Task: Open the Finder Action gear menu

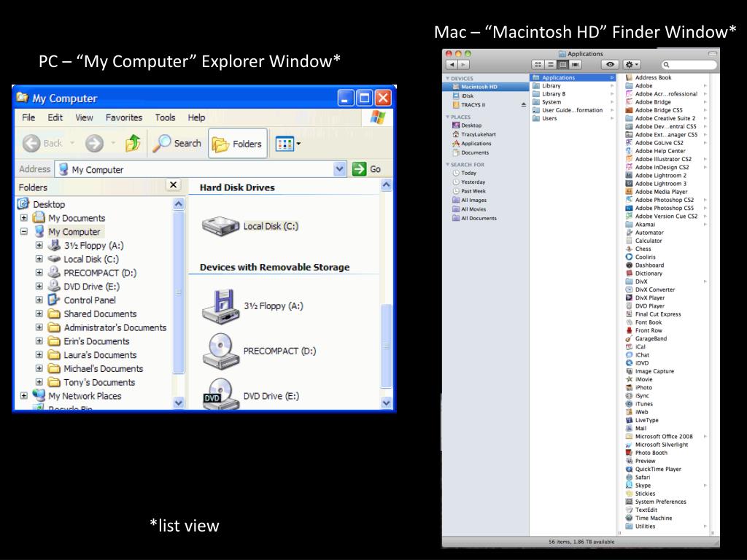Action: pyautogui.click(x=632, y=64)
